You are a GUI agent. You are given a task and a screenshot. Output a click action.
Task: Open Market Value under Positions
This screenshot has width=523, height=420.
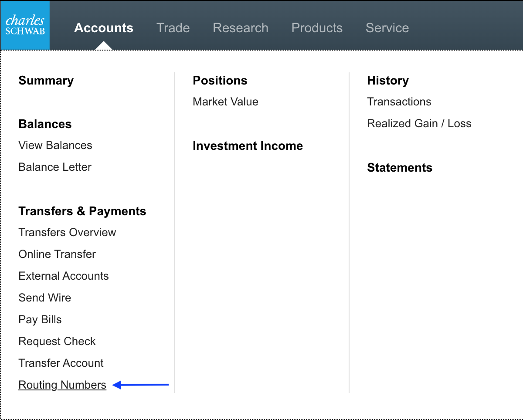pyautogui.click(x=225, y=102)
